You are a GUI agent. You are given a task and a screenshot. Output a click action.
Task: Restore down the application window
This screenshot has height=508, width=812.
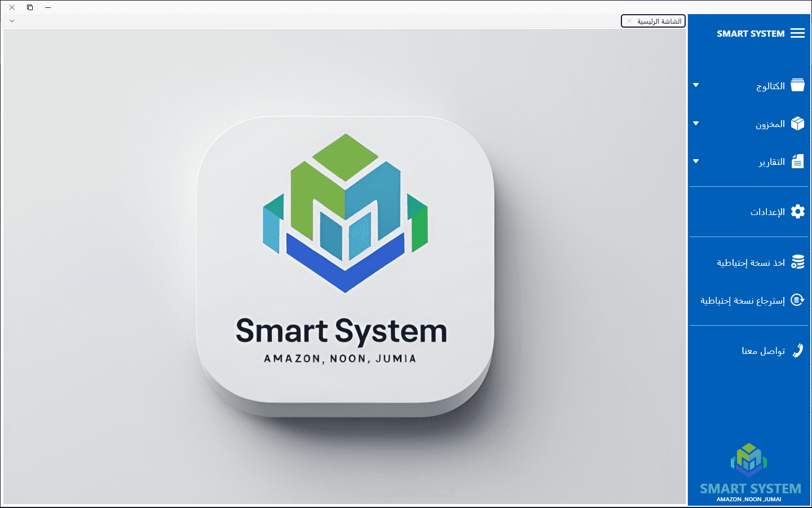click(x=30, y=7)
